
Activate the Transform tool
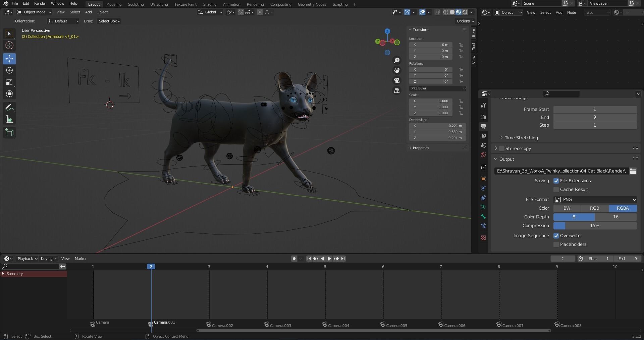click(9, 94)
